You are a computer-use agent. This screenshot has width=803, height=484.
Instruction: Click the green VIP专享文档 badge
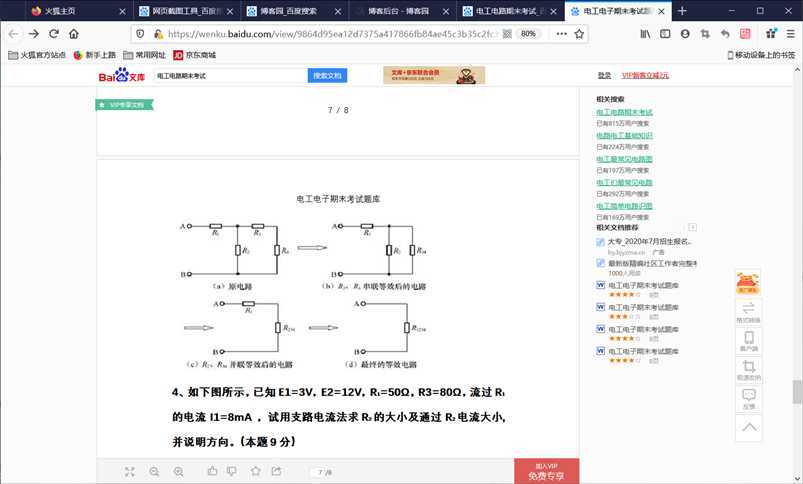pyautogui.click(x=124, y=105)
